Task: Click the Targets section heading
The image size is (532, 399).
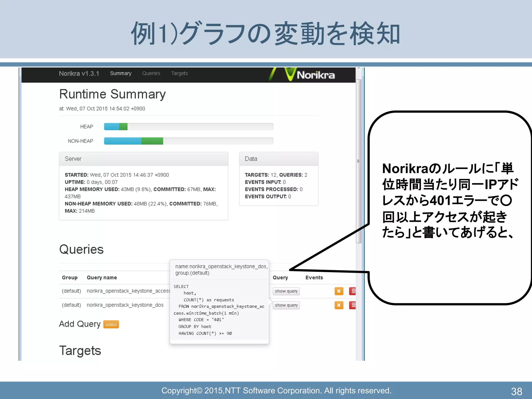Action: [80, 350]
